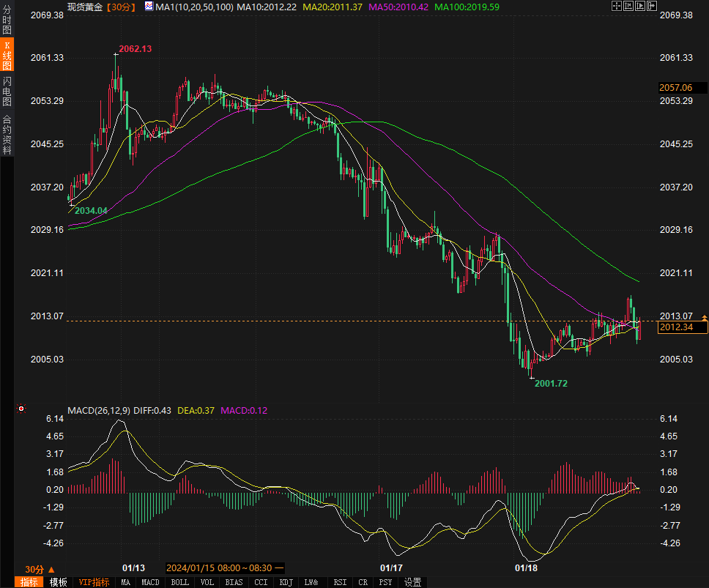The image size is (709, 588).
Task: Select the KDJ indicator in bottom bar
Action: (286, 582)
